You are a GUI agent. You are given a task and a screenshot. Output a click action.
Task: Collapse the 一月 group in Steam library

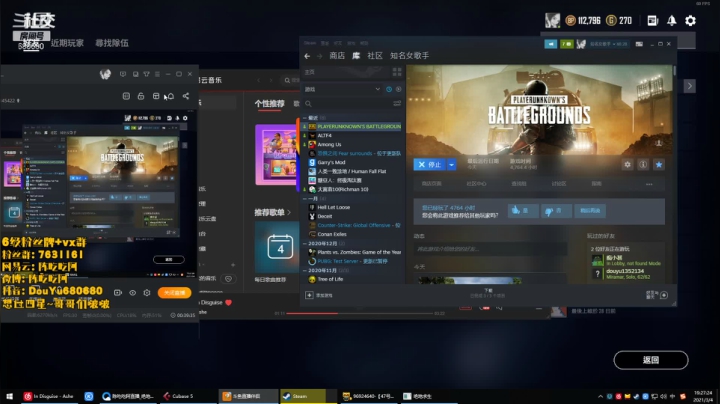[x=304, y=198]
